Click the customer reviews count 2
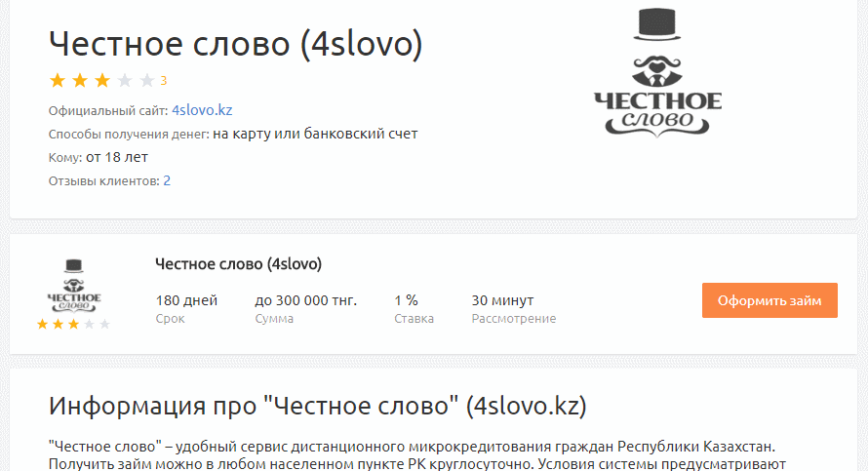Viewport: 868px width, 471px height. click(167, 181)
